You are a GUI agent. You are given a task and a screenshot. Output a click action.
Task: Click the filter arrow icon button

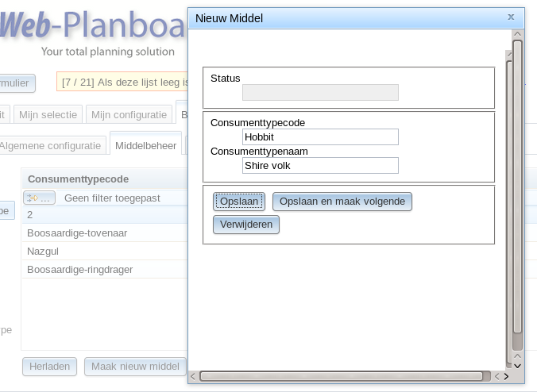pyautogui.click(x=40, y=198)
